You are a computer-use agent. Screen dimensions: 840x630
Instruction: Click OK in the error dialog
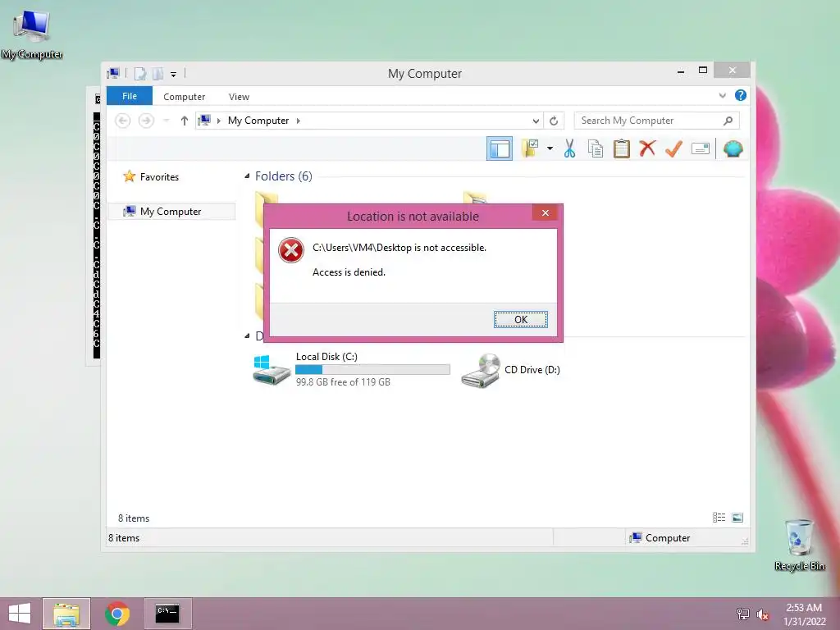(x=520, y=319)
